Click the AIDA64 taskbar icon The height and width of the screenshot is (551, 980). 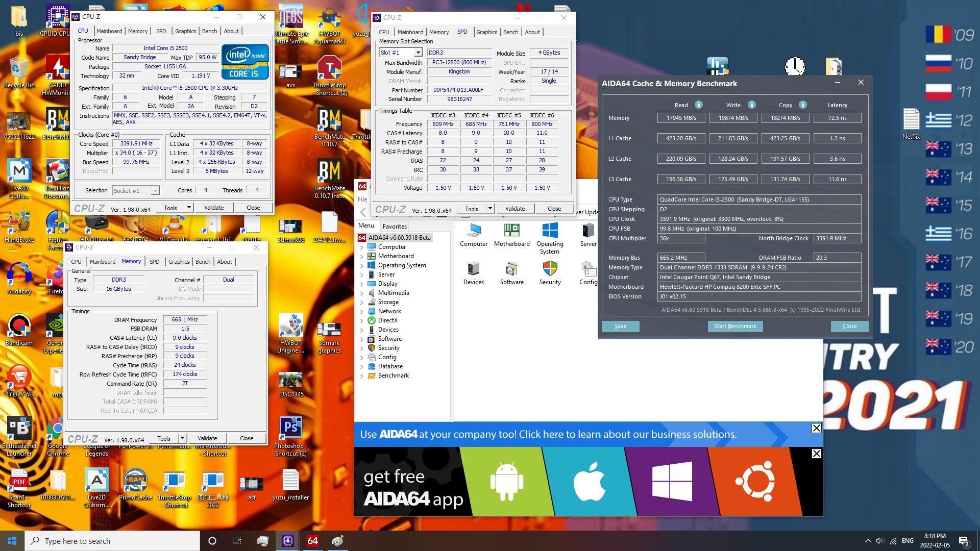(312, 541)
